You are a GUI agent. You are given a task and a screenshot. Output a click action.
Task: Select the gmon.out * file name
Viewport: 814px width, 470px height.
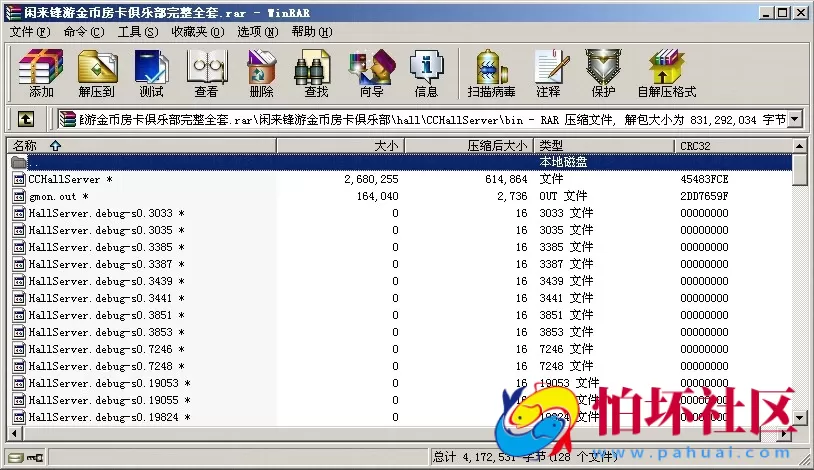[59, 197]
